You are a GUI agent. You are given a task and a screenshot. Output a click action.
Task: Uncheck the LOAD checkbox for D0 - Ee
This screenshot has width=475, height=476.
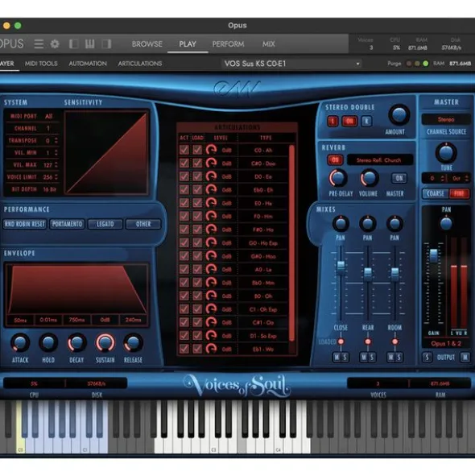[x=197, y=176]
